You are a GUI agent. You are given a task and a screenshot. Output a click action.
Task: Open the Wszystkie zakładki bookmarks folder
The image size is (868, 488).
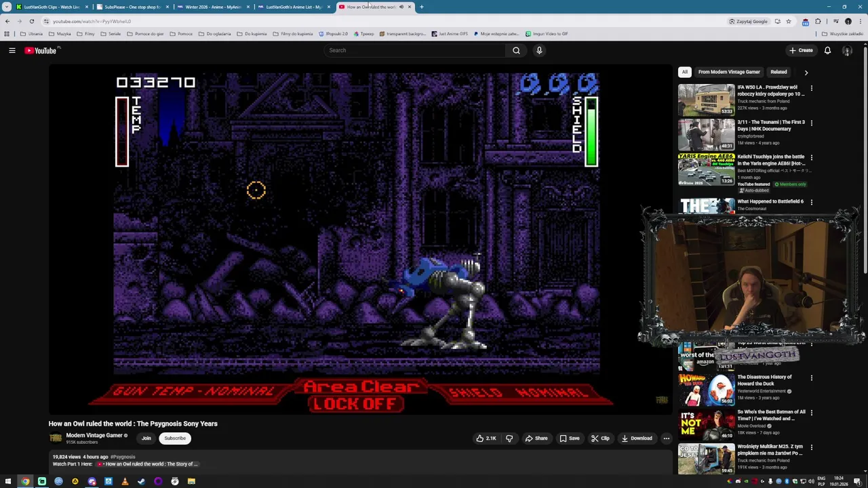point(842,34)
